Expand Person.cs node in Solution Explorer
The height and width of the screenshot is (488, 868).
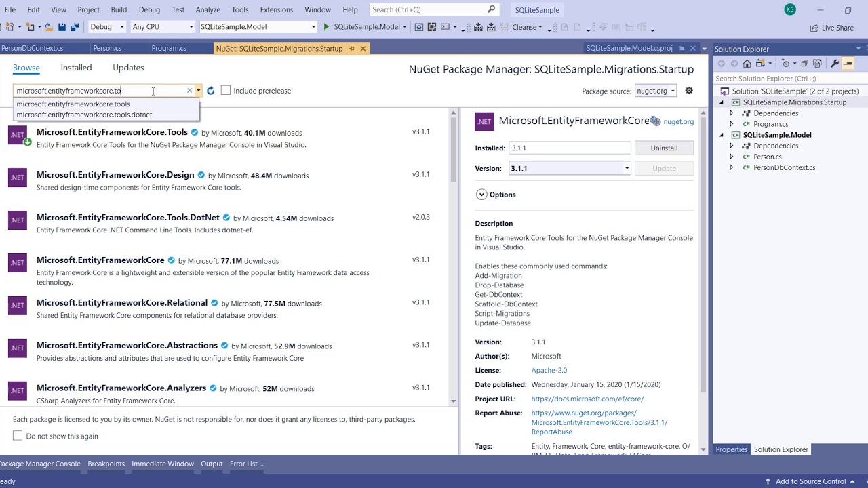(732, 157)
